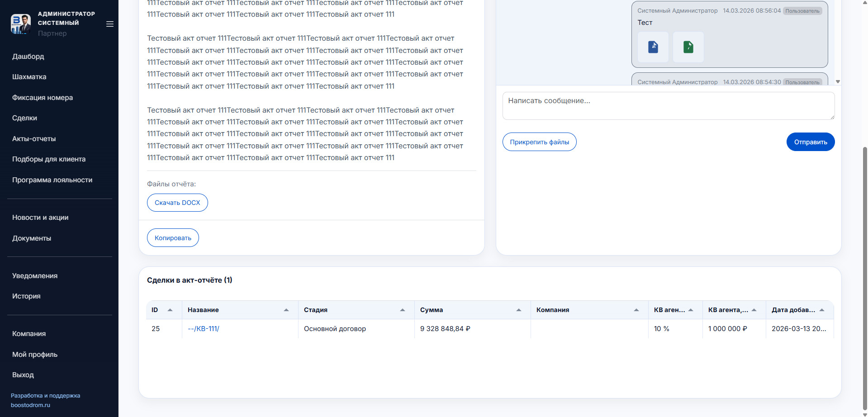Open the green file attachment in chat
Screen dimensions: 868x417
click(688, 47)
